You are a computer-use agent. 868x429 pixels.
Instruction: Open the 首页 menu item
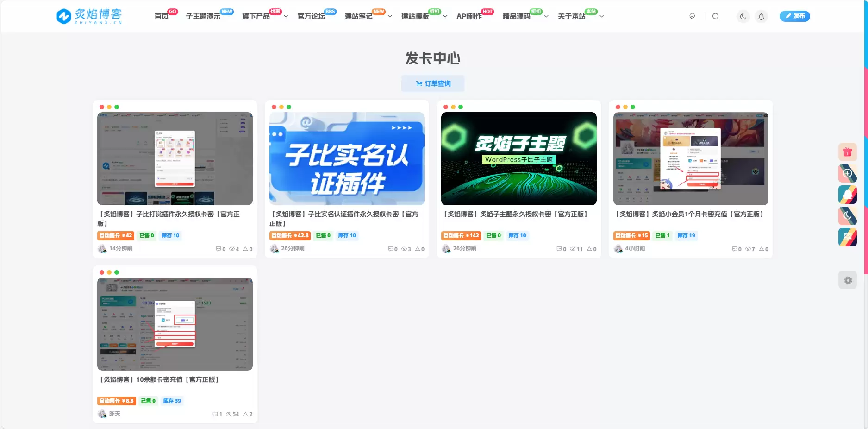[x=161, y=16]
